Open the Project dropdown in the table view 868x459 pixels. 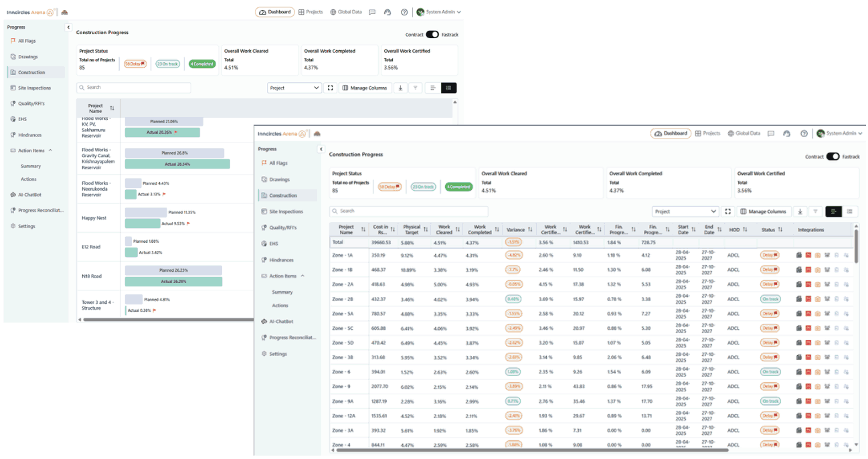point(685,211)
